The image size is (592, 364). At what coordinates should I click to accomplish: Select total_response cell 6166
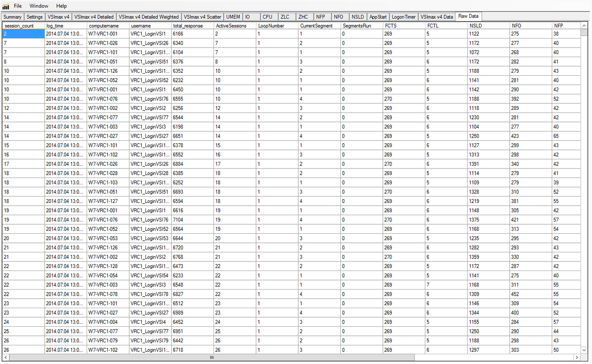point(193,34)
